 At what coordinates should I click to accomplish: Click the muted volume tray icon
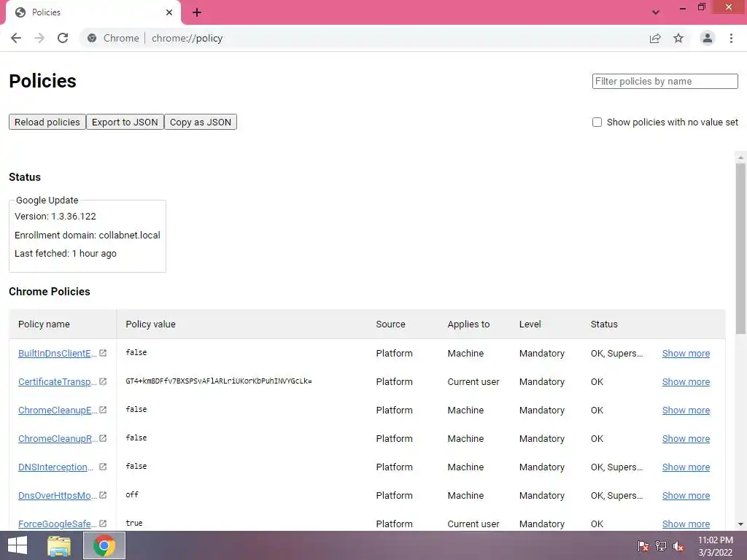pos(678,546)
